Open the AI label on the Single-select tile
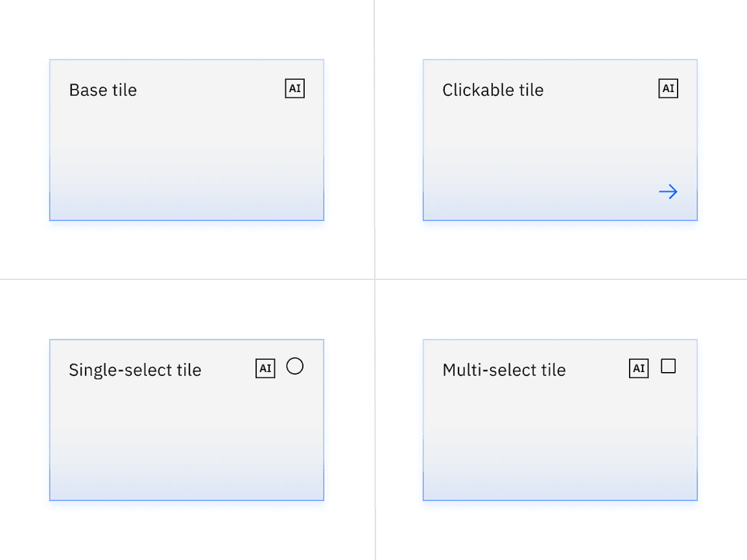Screen dimensions: 747x560 (265, 368)
